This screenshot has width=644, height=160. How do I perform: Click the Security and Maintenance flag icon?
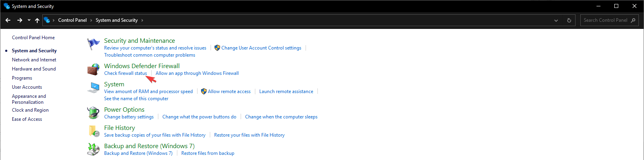[93, 44]
